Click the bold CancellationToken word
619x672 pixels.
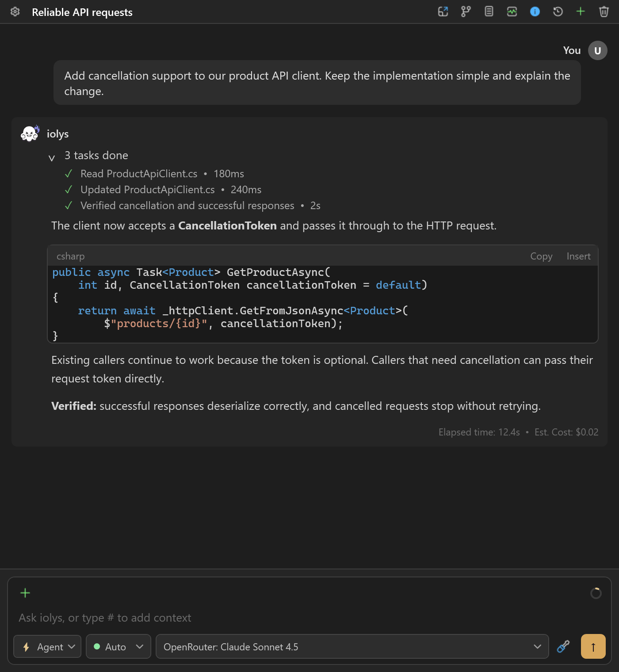coord(227,225)
